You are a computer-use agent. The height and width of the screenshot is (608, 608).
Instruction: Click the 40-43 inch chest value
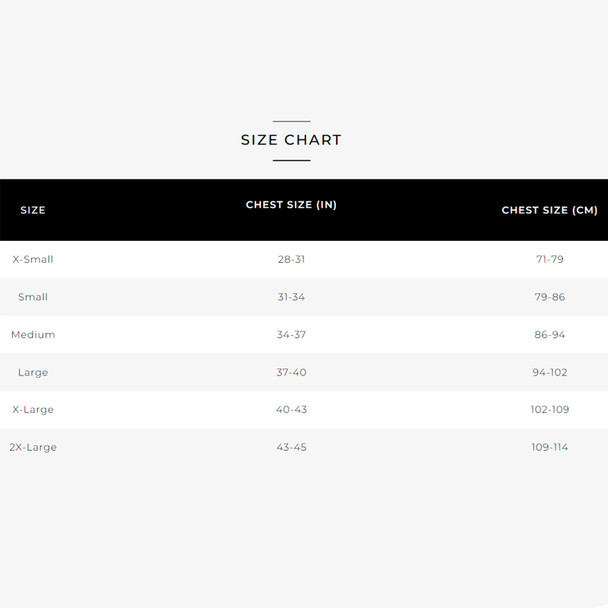pos(291,409)
